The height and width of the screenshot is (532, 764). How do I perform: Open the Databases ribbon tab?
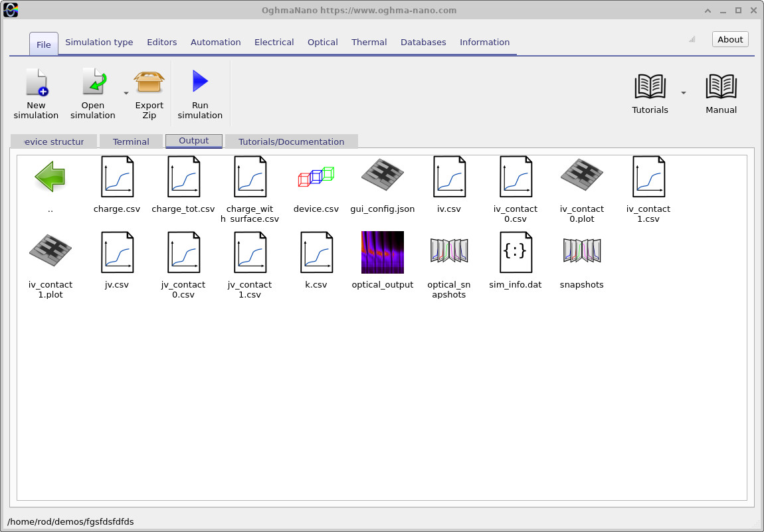click(x=423, y=43)
